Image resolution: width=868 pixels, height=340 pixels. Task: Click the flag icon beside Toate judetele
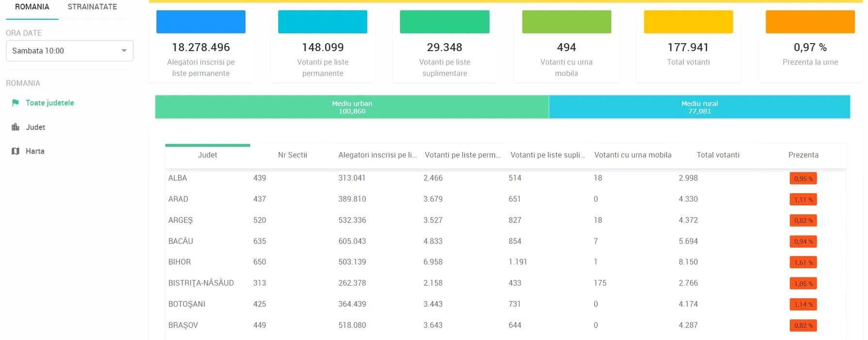coord(16,103)
